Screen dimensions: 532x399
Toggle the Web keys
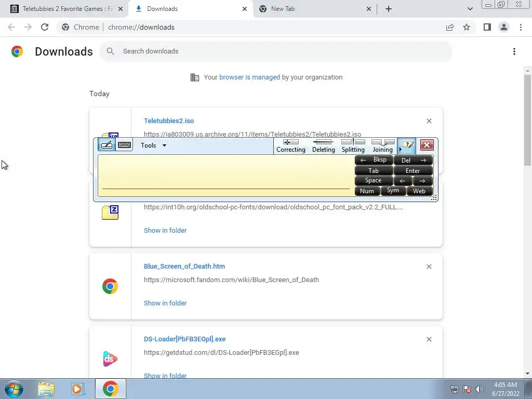click(x=420, y=191)
